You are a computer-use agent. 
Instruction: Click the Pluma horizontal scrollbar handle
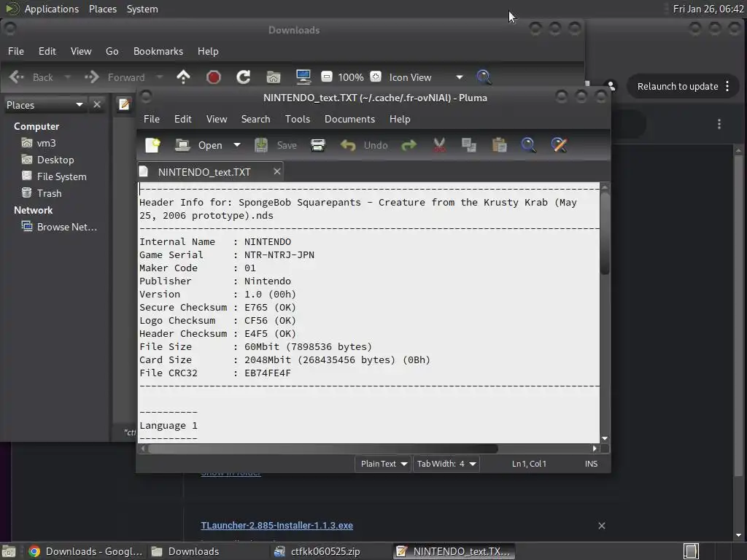tap(323, 448)
